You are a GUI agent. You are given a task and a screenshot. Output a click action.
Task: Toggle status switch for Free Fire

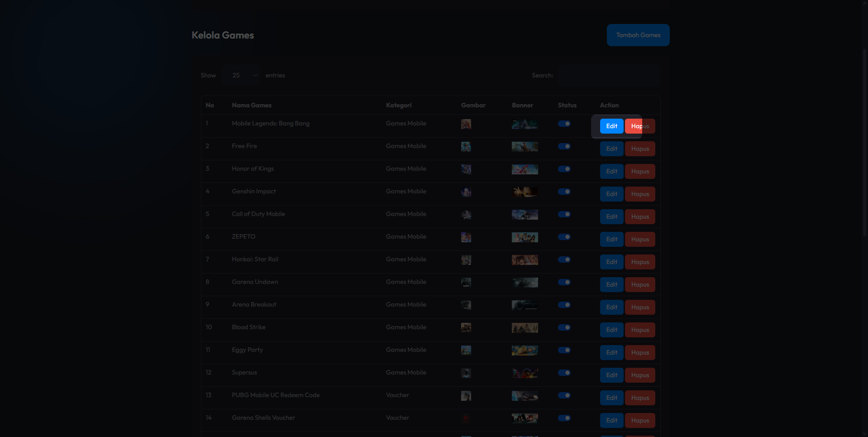[x=564, y=146]
